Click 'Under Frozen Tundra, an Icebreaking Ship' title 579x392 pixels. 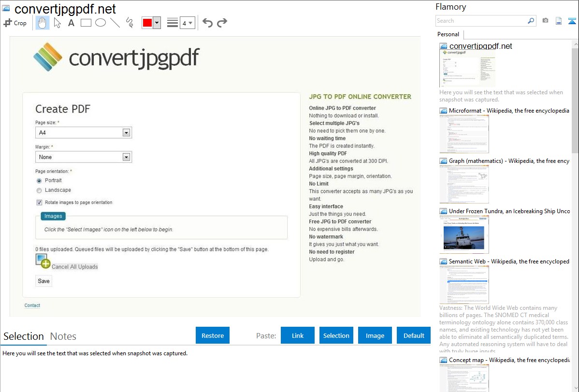pyautogui.click(x=509, y=211)
